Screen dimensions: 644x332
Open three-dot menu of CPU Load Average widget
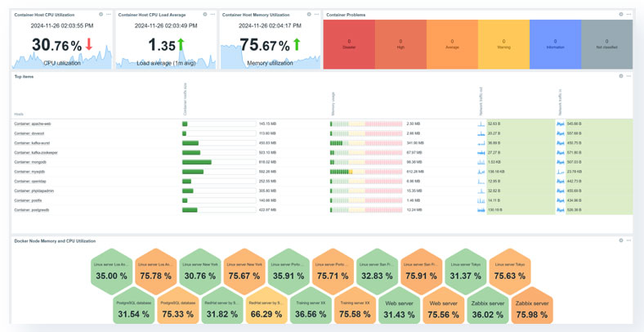[x=212, y=15]
